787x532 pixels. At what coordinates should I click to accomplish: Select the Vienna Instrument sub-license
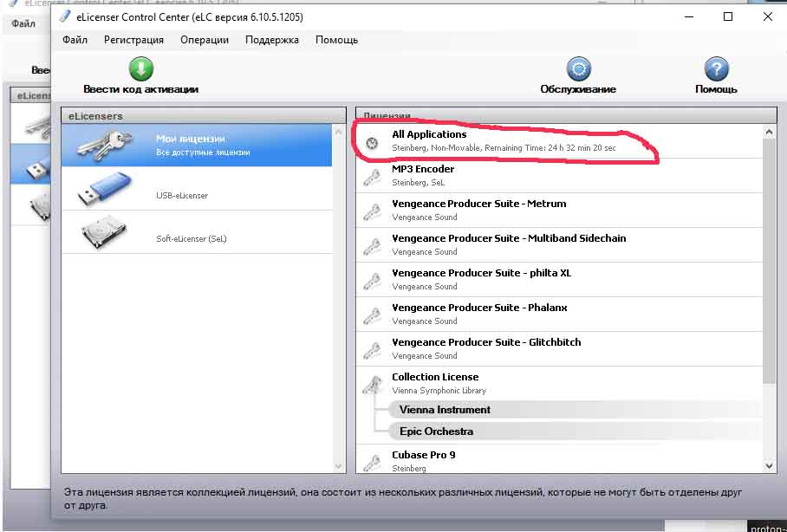576,410
